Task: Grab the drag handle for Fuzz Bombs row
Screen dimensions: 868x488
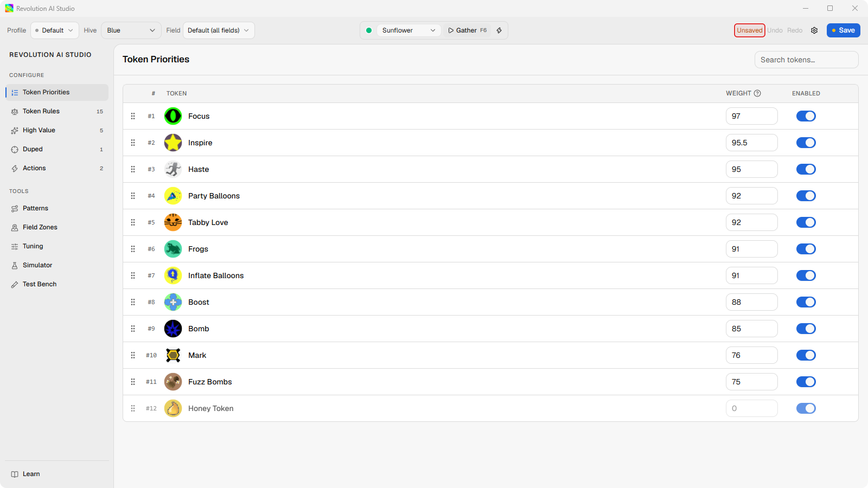Action: [133, 382]
